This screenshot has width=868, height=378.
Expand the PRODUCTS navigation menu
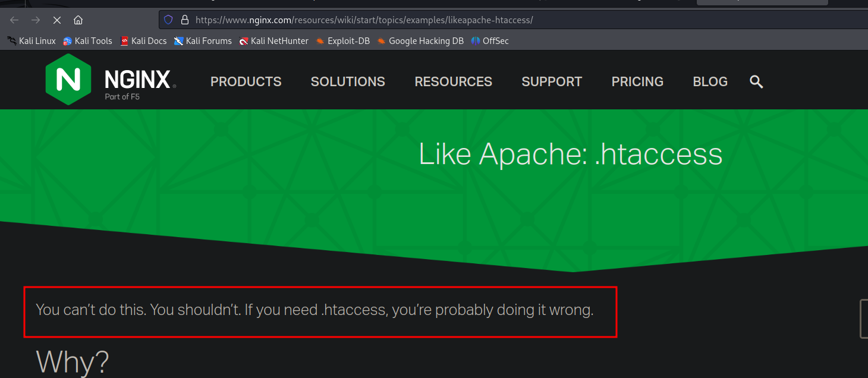click(x=246, y=81)
